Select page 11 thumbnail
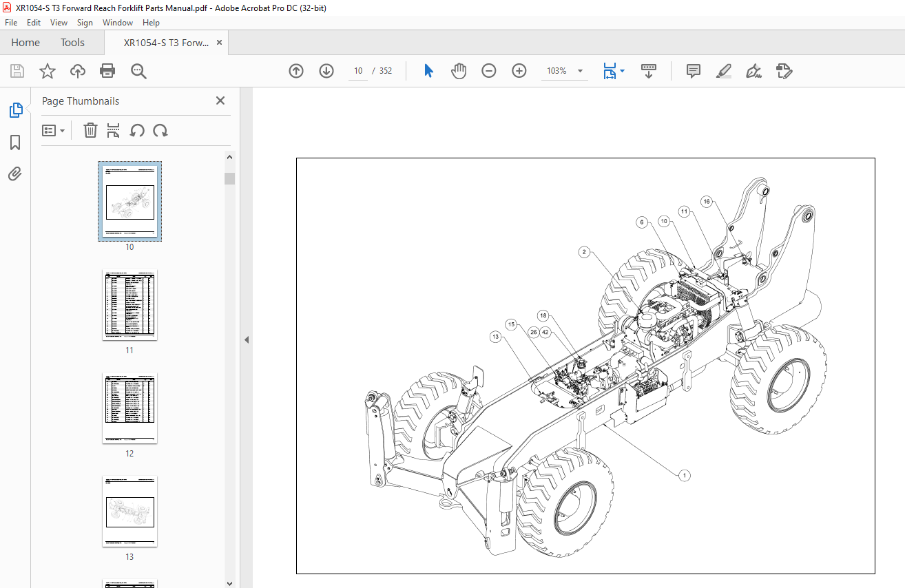Image resolution: width=905 pixels, height=588 pixels. [129, 305]
